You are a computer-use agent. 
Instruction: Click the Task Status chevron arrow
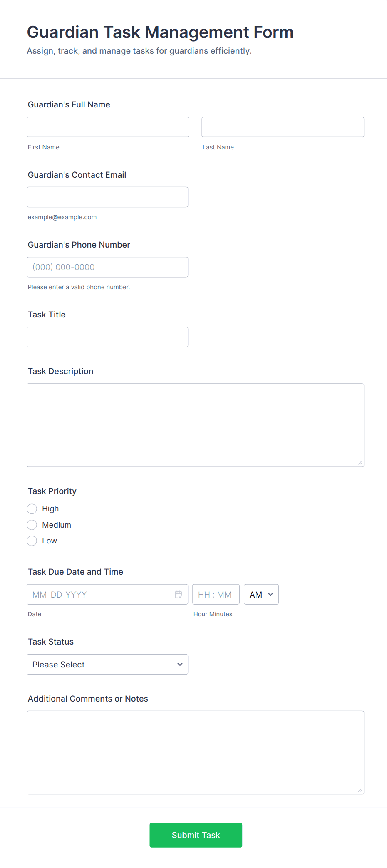pyautogui.click(x=180, y=664)
